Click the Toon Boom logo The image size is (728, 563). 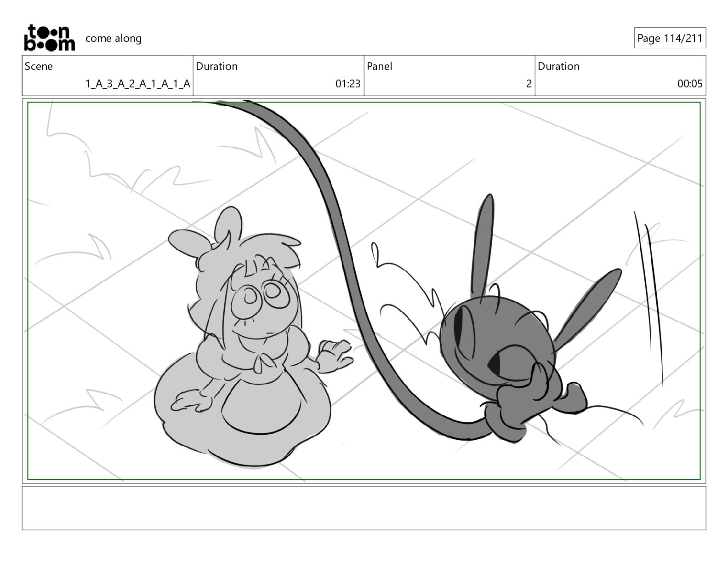point(49,38)
